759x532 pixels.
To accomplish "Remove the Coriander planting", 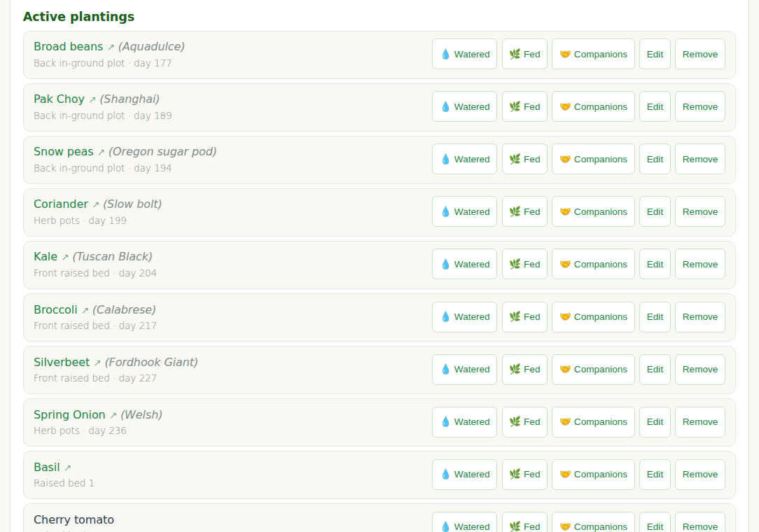I will pos(700,211).
